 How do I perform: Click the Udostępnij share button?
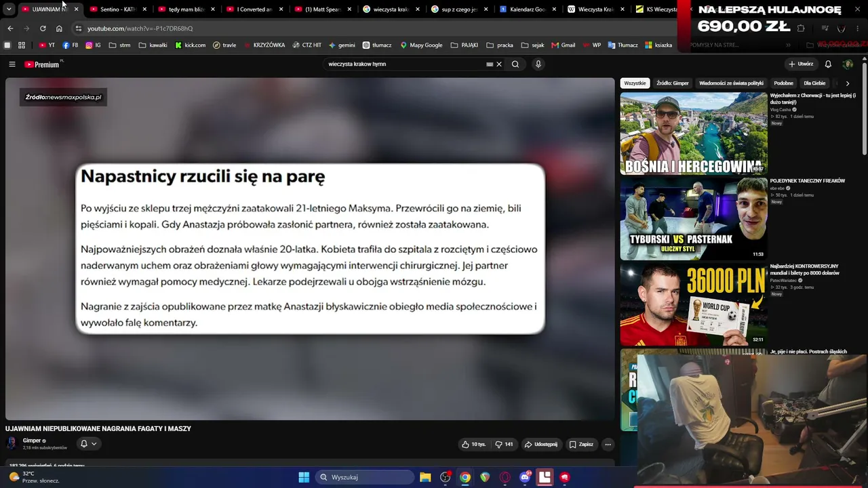click(x=541, y=445)
